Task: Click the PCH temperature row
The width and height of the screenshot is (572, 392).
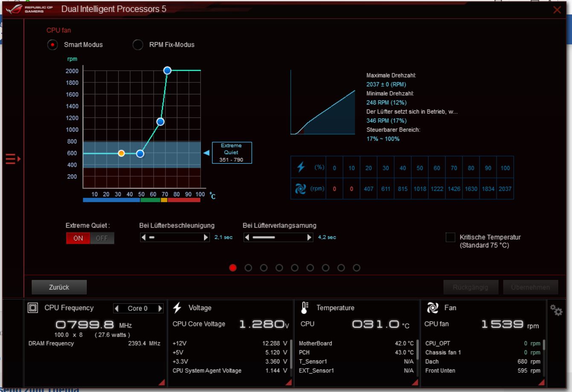Action: (x=356, y=352)
